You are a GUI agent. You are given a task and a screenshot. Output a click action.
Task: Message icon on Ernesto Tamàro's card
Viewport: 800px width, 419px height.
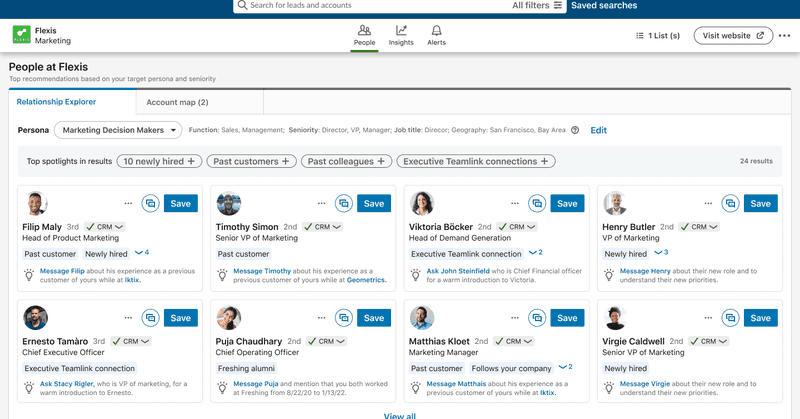pyautogui.click(x=151, y=318)
